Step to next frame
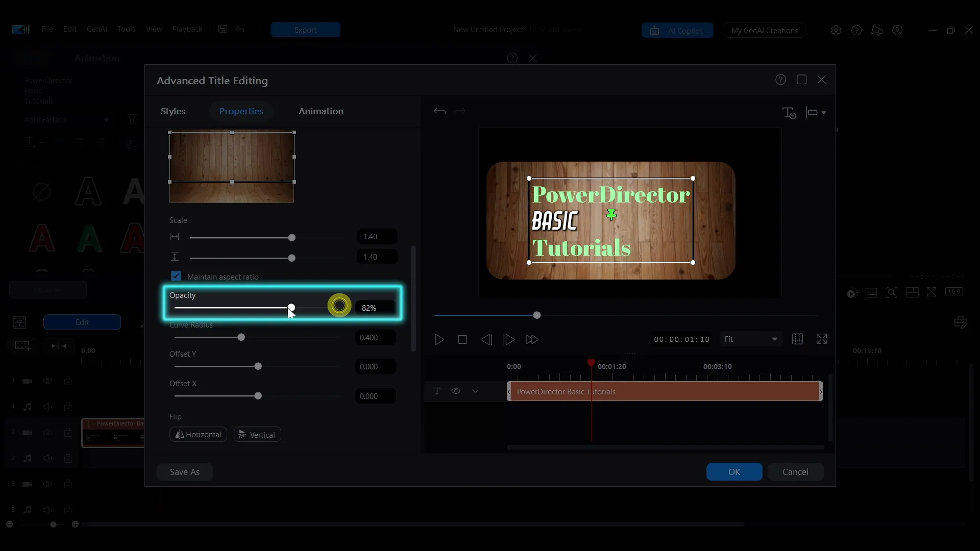This screenshot has height=551, width=980. [509, 339]
